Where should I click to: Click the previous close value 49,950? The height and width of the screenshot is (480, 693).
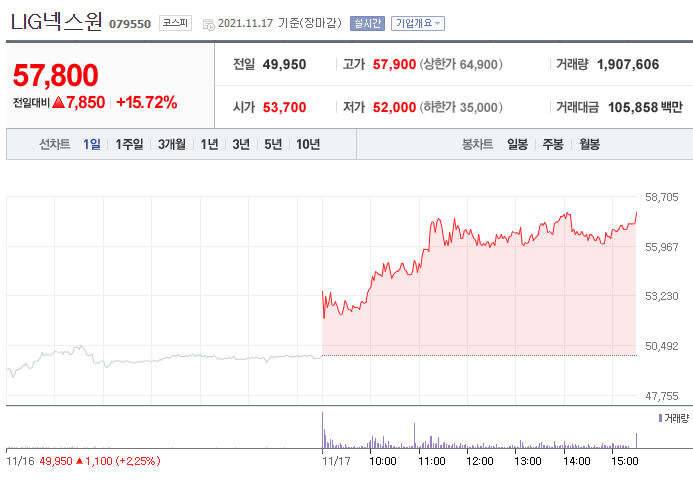(x=284, y=65)
